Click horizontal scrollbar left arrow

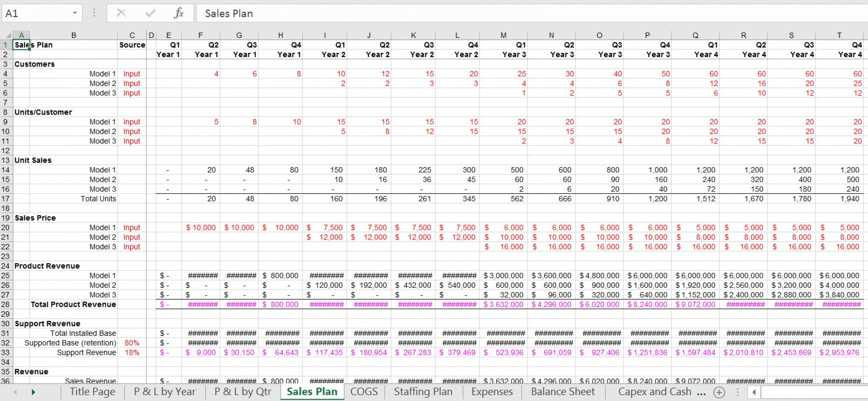(x=754, y=392)
